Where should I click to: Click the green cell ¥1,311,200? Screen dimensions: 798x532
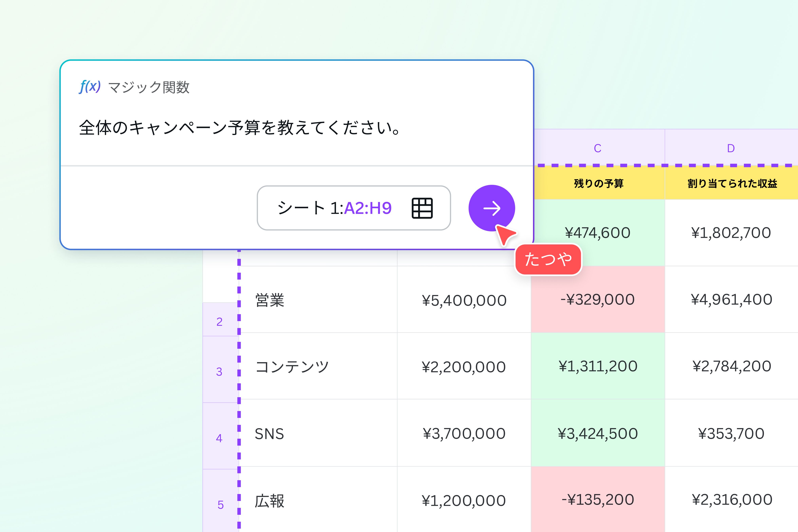(x=598, y=366)
